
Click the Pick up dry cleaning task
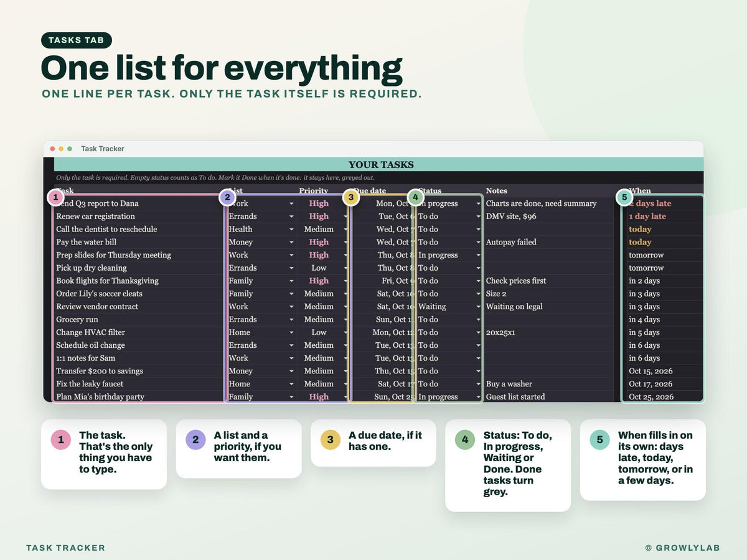pos(139,268)
